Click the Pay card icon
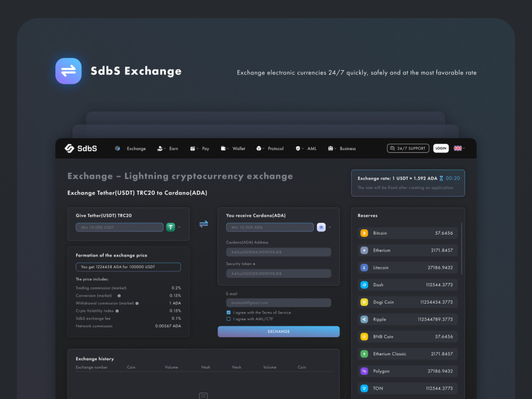 click(193, 148)
